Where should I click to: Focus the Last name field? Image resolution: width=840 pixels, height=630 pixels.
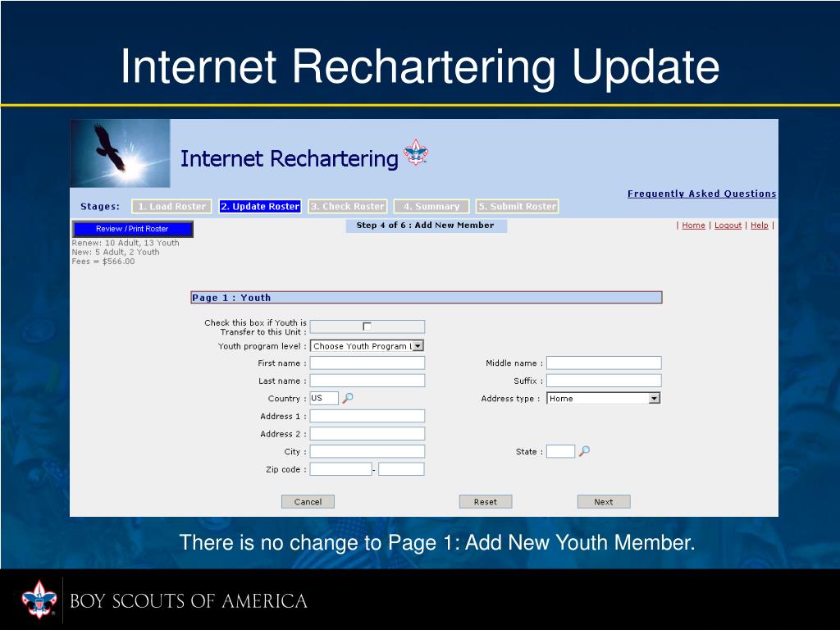(x=367, y=381)
